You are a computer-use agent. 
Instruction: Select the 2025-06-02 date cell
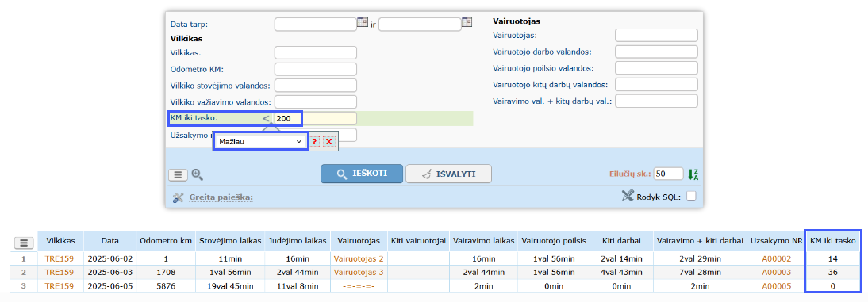pos(110,258)
